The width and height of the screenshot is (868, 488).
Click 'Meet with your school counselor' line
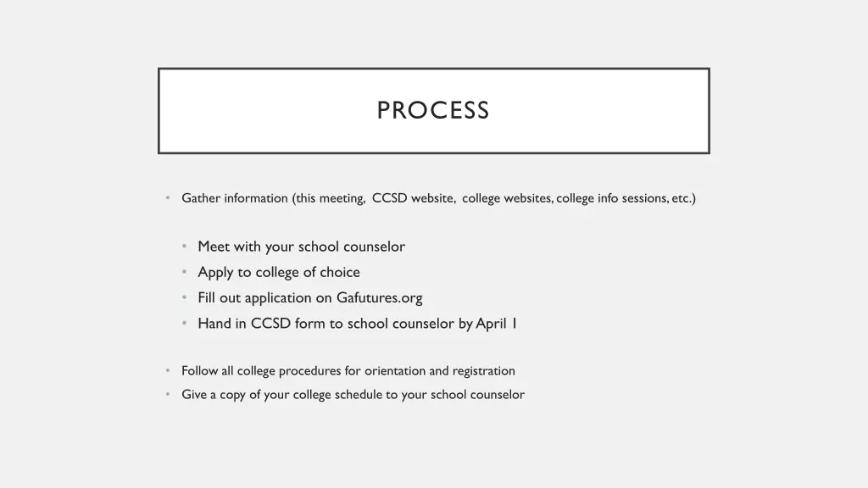pyautogui.click(x=301, y=247)
